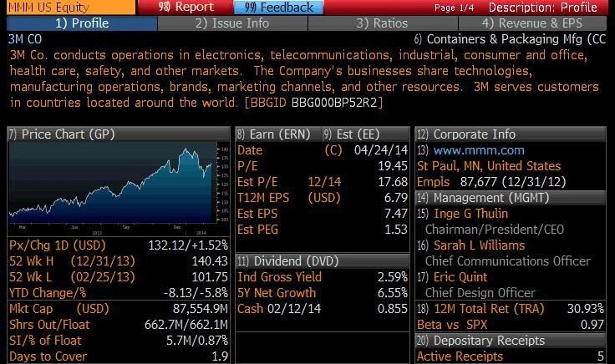This screenshot has height=364, width=615.
Task: Open the Issue Info tab
Action: coord(232,23)
